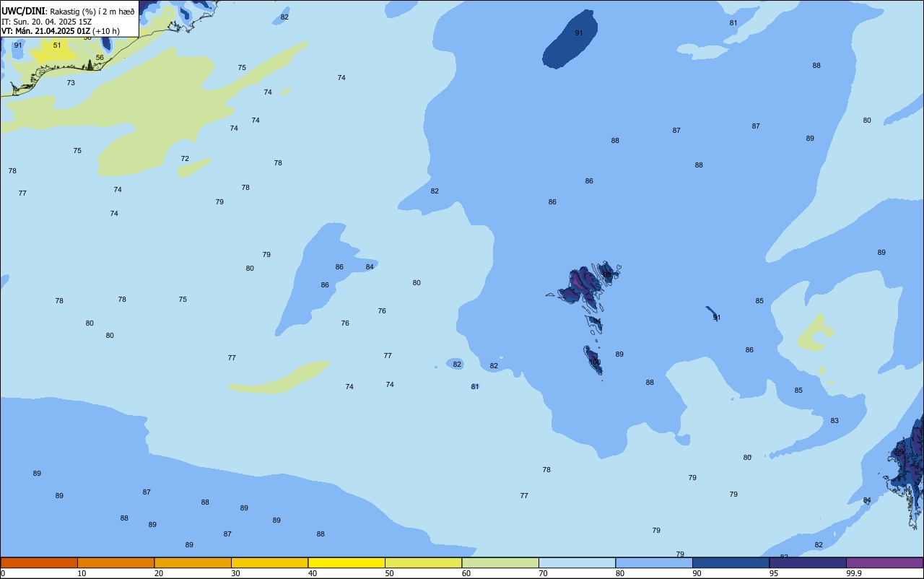Pick the 80–90 medium blue legend swatch
This screenshot has height=579, width=924.
point(654,562)
